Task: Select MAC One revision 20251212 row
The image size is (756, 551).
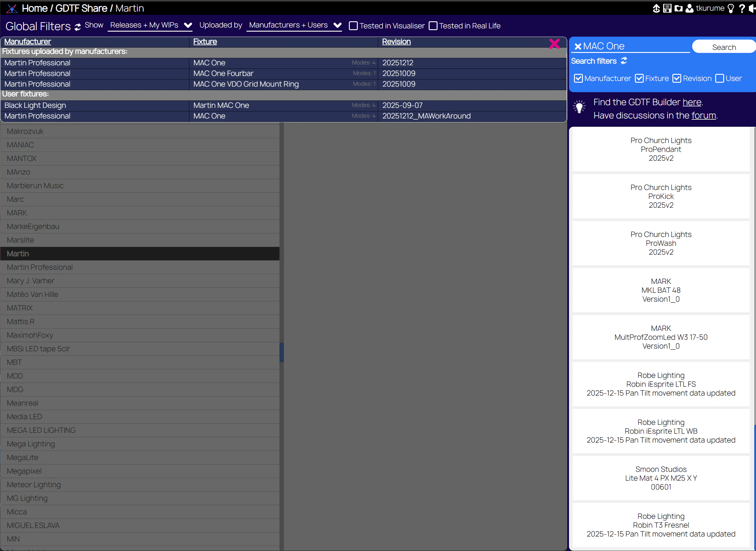Action: point(283,63)
